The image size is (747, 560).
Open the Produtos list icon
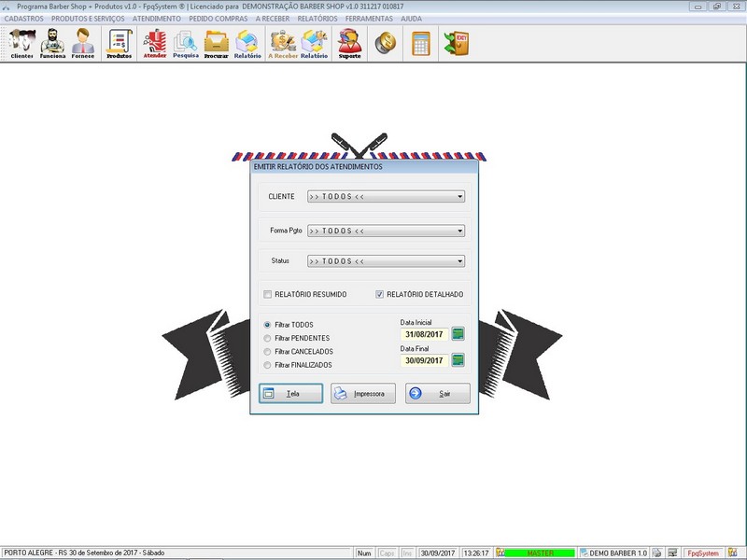coord(120,44)
